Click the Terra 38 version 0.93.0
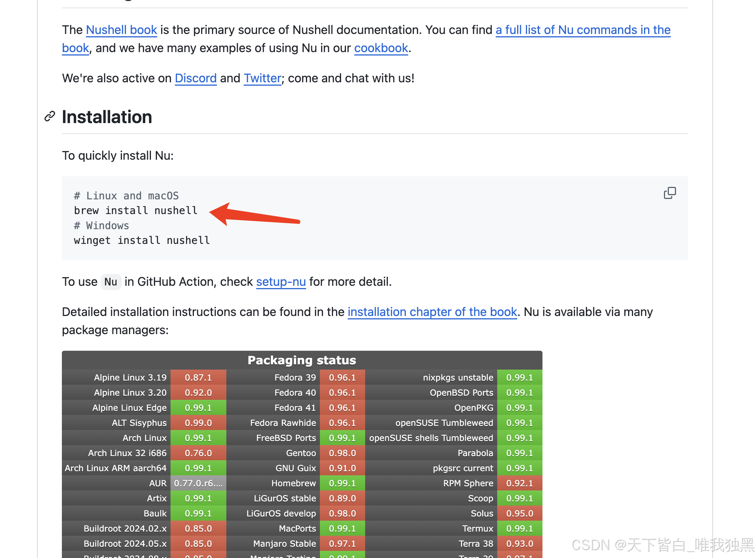This screenshot has height=558, width=756. (520, 544)
